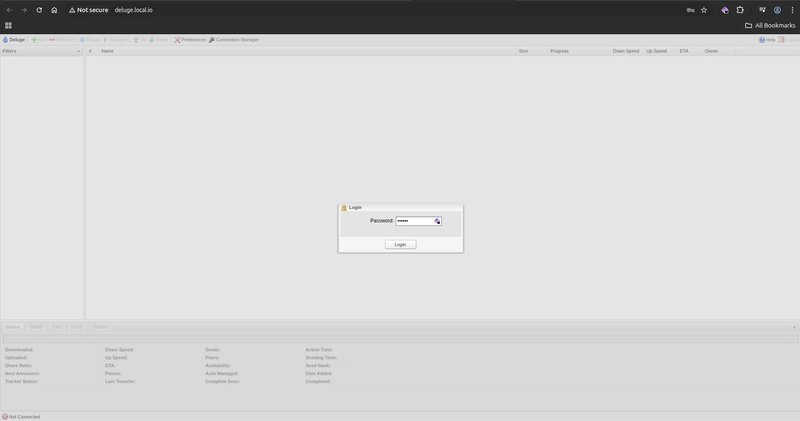This screenshot has height=421, width=800.
Task: Click the password manager icon in password field
Action: 437,221
